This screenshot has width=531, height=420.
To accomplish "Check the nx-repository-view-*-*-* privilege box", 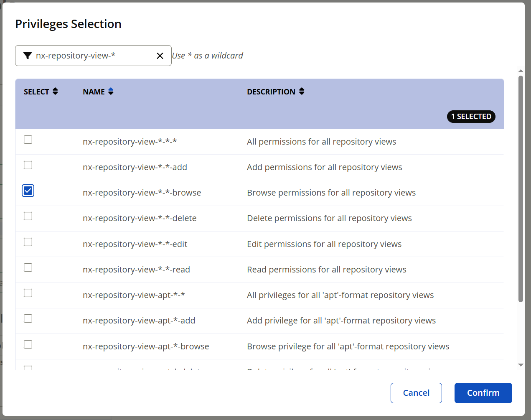I will coord(28,140).
